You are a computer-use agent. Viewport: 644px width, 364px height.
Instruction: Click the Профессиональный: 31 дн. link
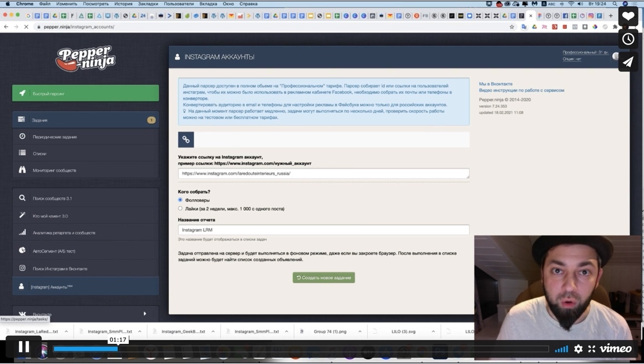585,53
